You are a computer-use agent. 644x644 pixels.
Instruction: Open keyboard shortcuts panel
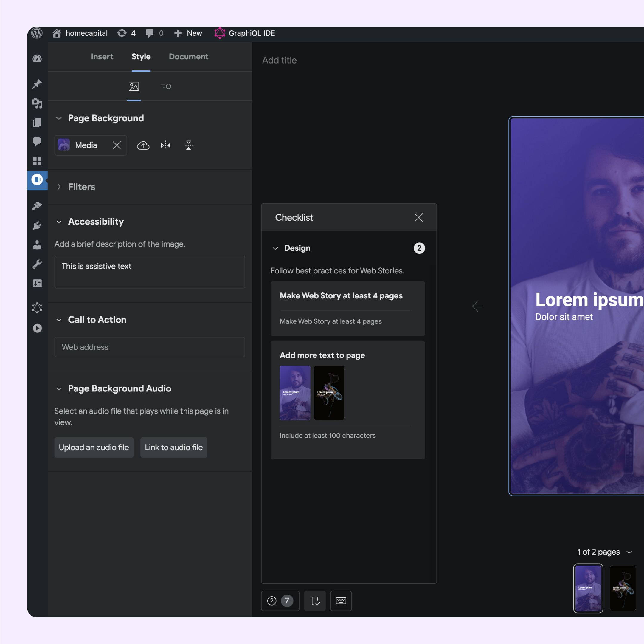[341, 601]
